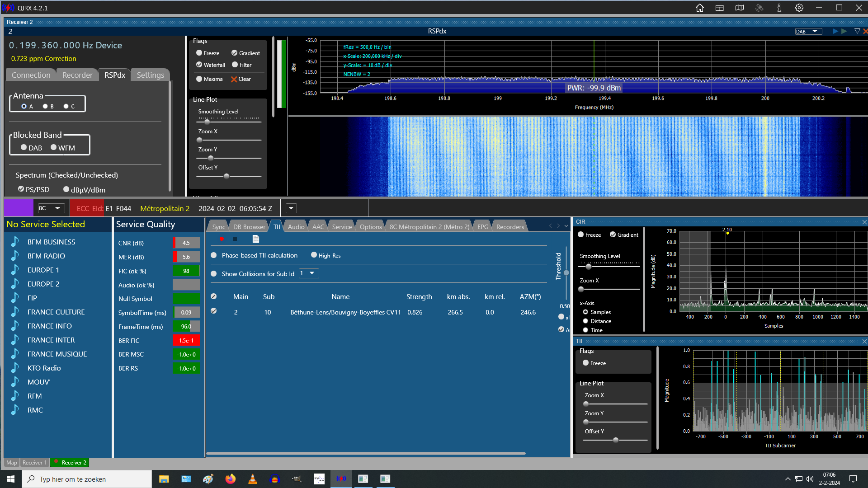The height and width of the screenshot is (488, 868).
Task: Click the TII log file icon
Action: 256,239
